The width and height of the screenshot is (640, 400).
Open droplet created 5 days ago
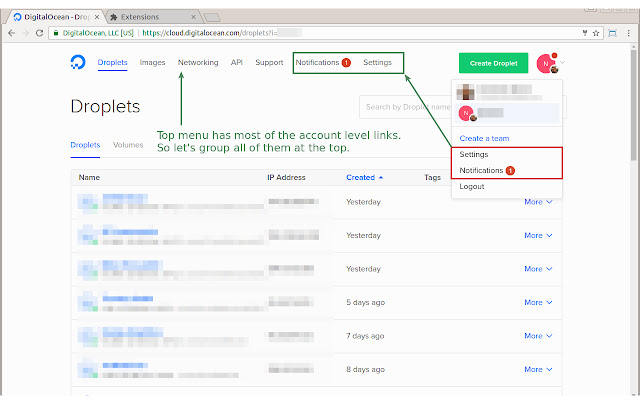pos(128,299)
